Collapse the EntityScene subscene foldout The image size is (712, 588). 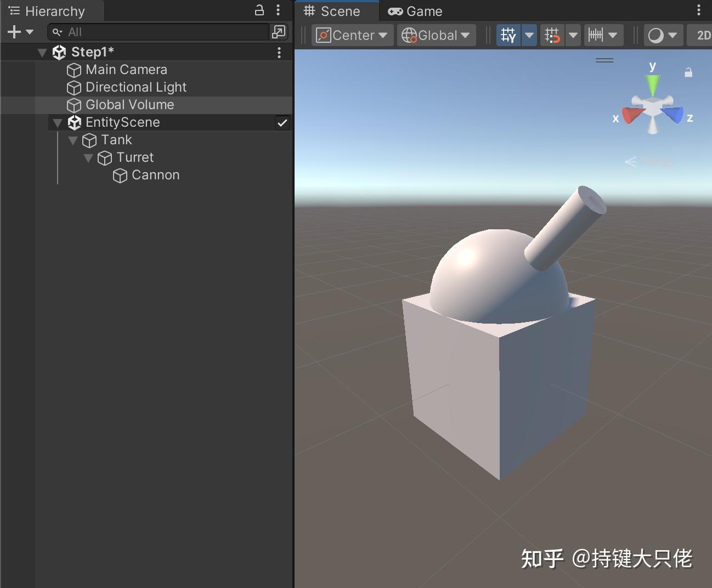click(58, 123)
